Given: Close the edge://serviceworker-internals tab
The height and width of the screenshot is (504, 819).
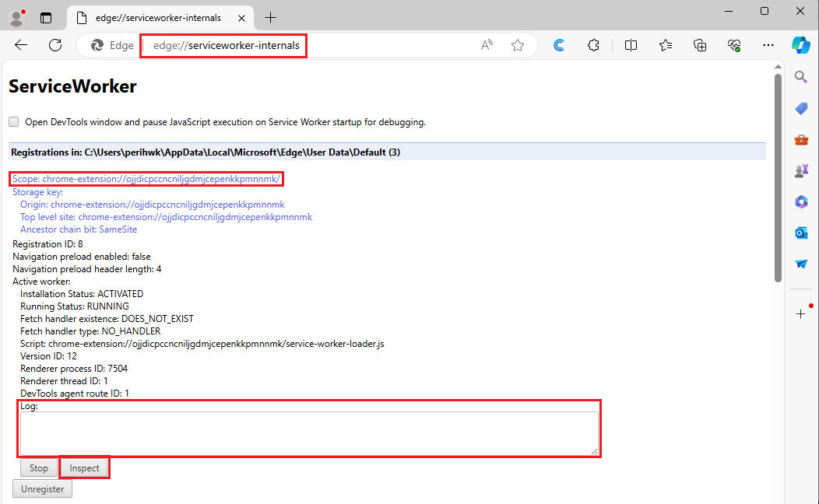Looking at the screenshot, I should pos(241,18).
